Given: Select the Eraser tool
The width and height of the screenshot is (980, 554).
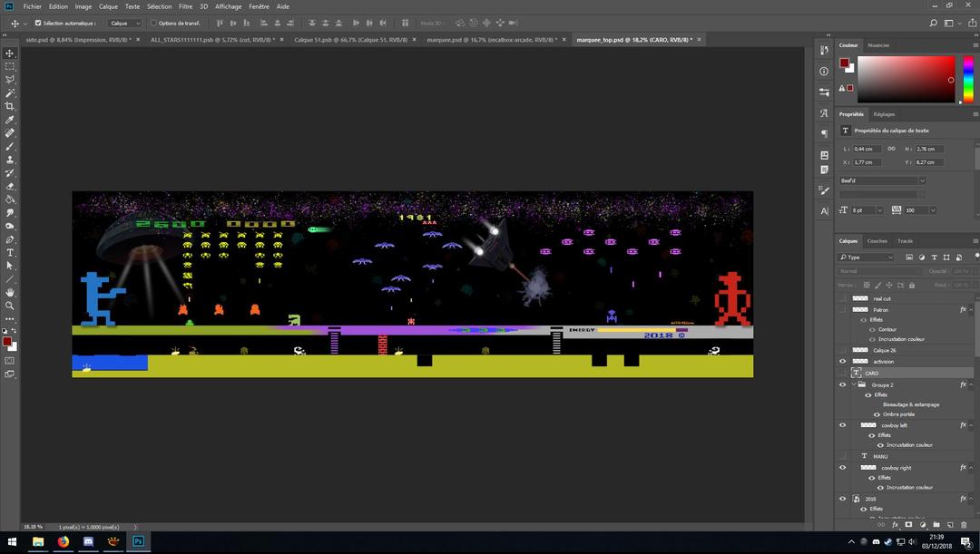Looking at the screenshot, I should (9, 186).
